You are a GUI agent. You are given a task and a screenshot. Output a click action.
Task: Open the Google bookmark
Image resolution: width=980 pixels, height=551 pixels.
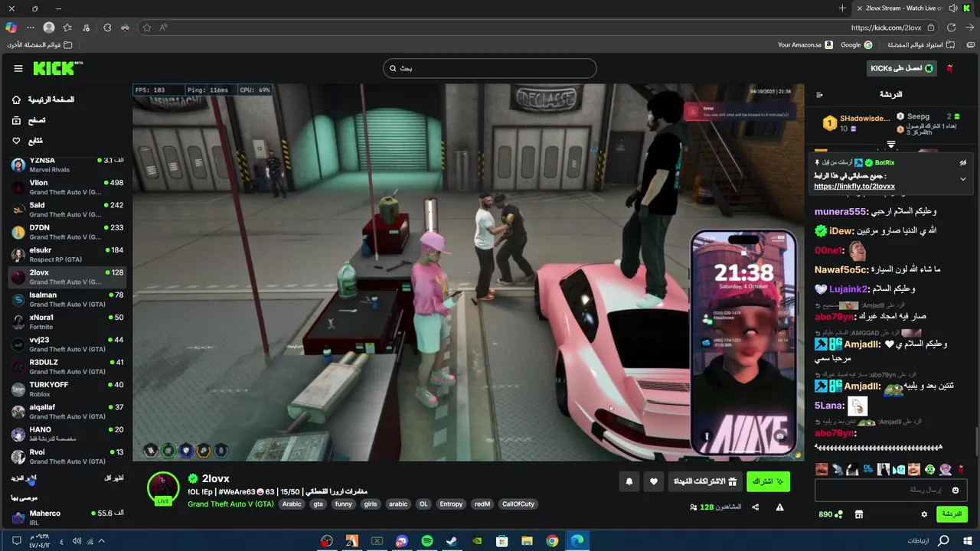[x=856, y=45]
